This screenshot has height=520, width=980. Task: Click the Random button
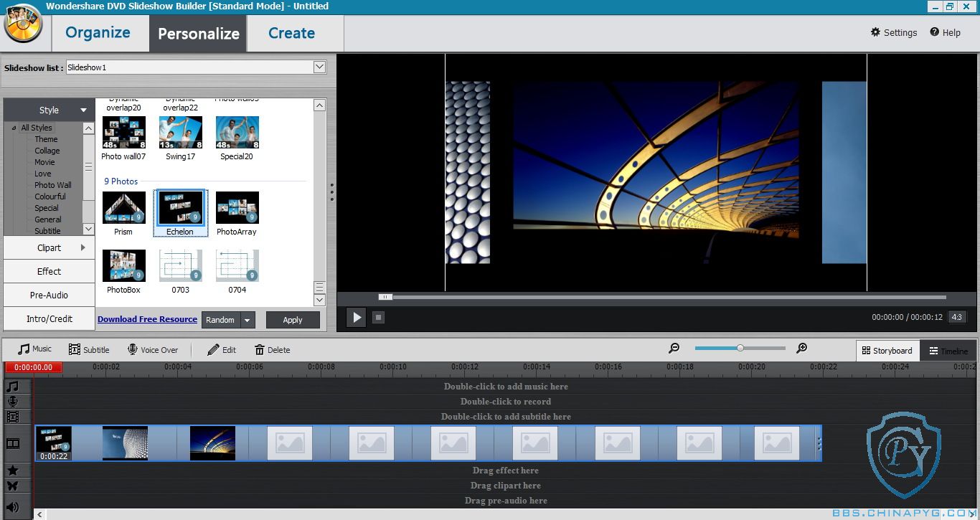pyautogui.click(x=220, y=320)
